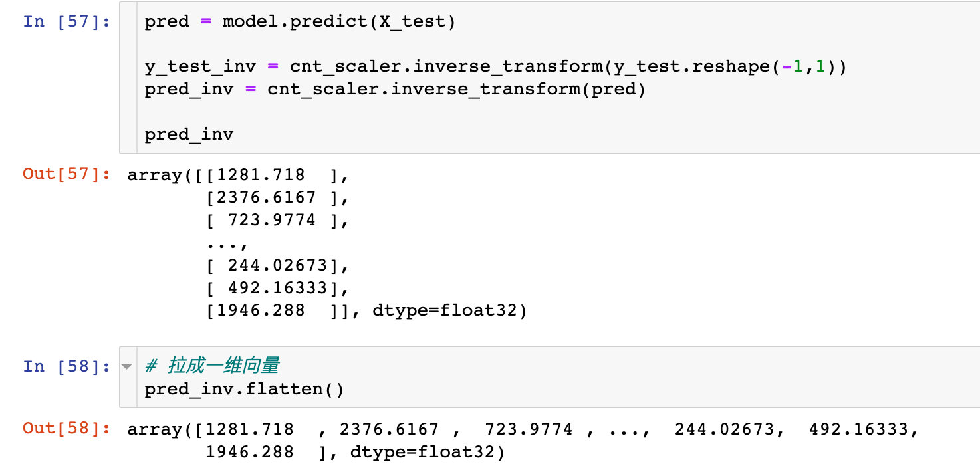Click the In [58] cell prompt

[x=66, y=366]
